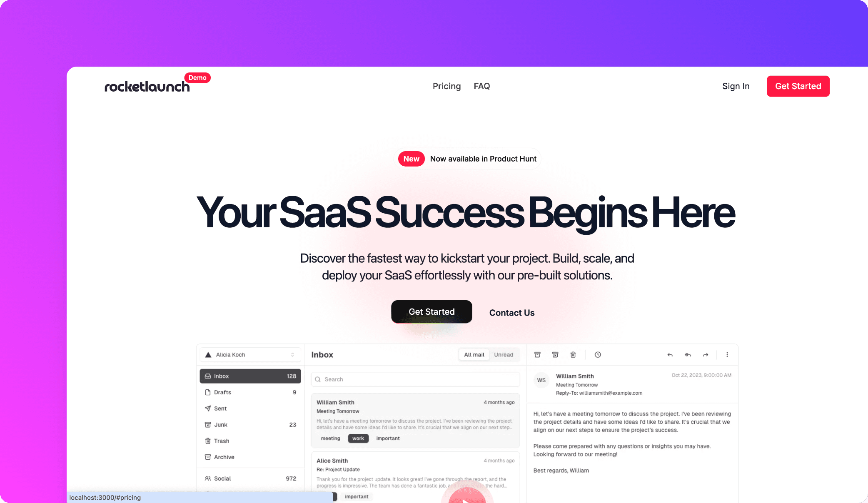Click the Search input field in inbox
This screenshot has width=868, height=503.
click(x=415, y=379)
